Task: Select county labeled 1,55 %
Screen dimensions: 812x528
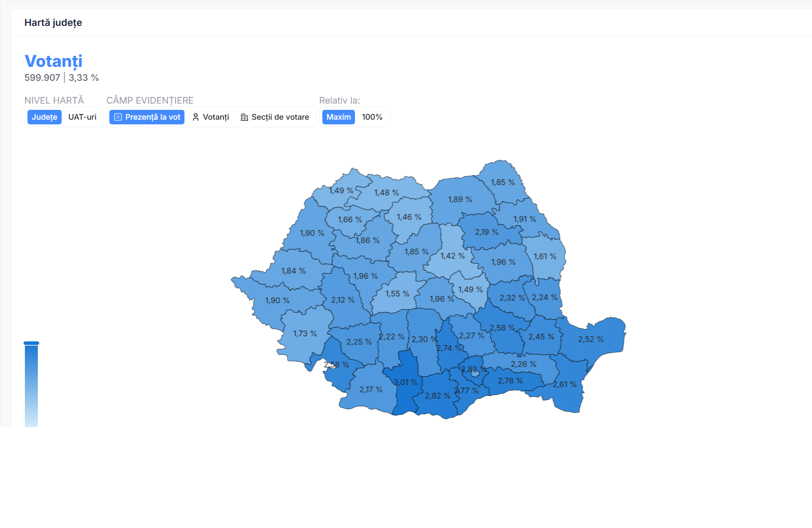Action: 397,294
